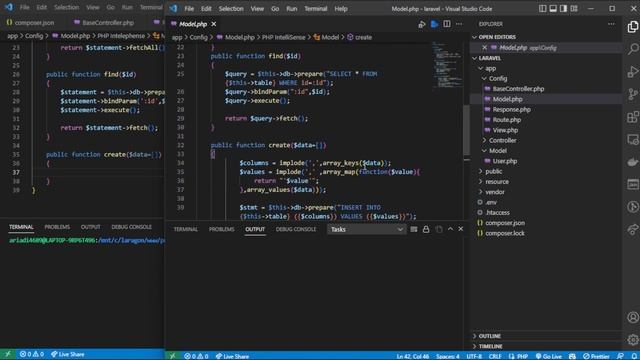Click Live Share in front status bar
This screenshot has width=640, height=360.
232,356
